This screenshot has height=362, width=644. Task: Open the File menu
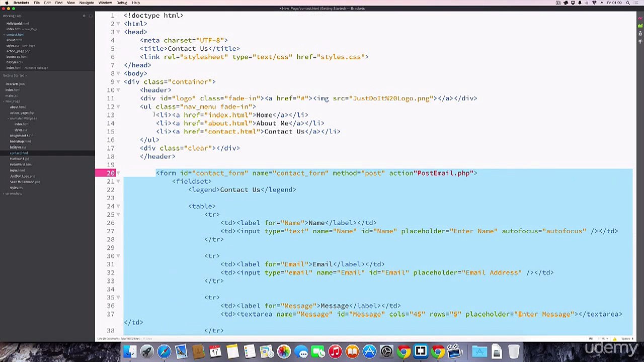click(x=37, y=3)
